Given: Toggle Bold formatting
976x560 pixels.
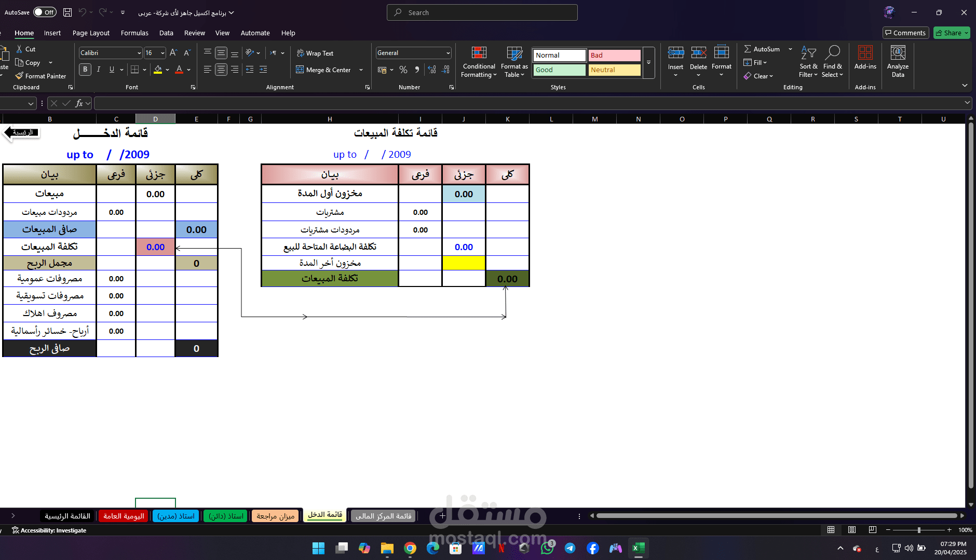Looking at the screenshot, I should pyautogui.click(x=85, y=70).
